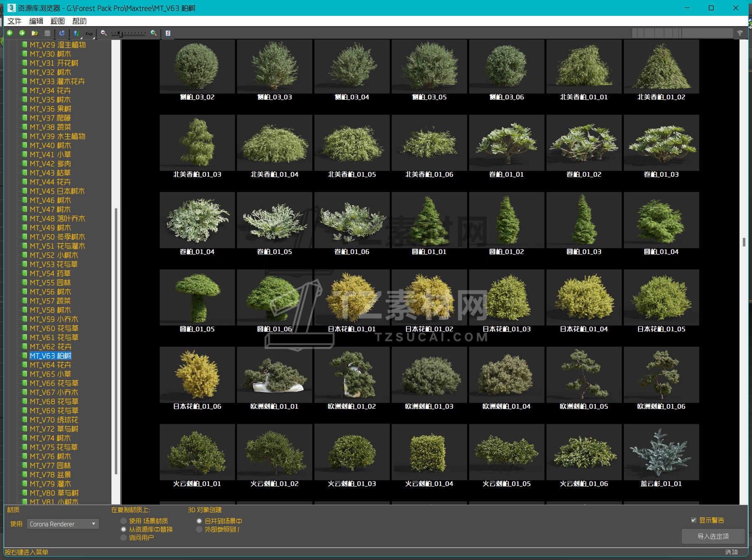The width and height of the screenshot is (752, 560).
Task: Select the 使用 场景材质 radio button
Action: (x=124, y=521)
